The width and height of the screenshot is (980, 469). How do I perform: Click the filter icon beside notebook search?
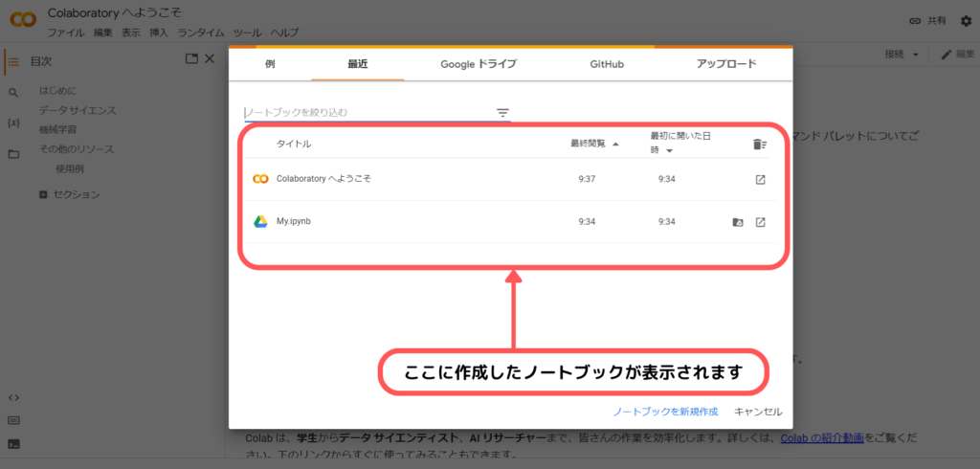[x=503, y=113]
